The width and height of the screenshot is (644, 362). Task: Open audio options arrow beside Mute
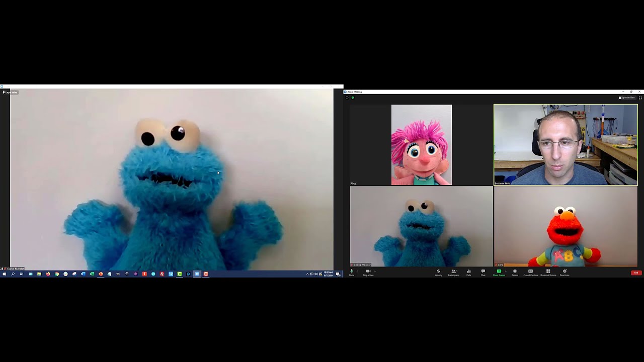357,271
